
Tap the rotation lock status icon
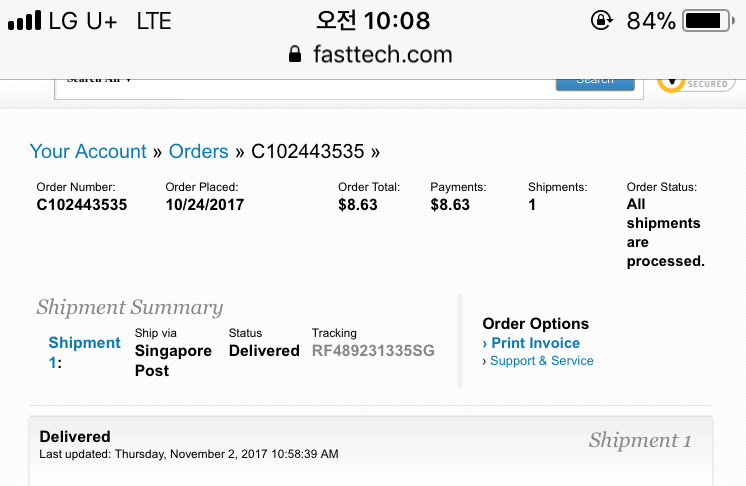click(x=602, y=20)
